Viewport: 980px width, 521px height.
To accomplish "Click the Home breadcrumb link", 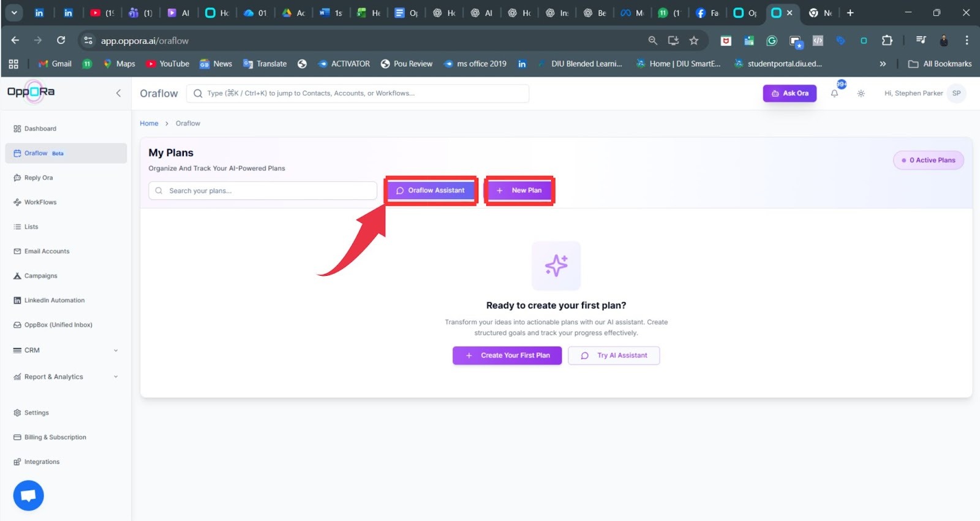I will [x=149, y=123].
